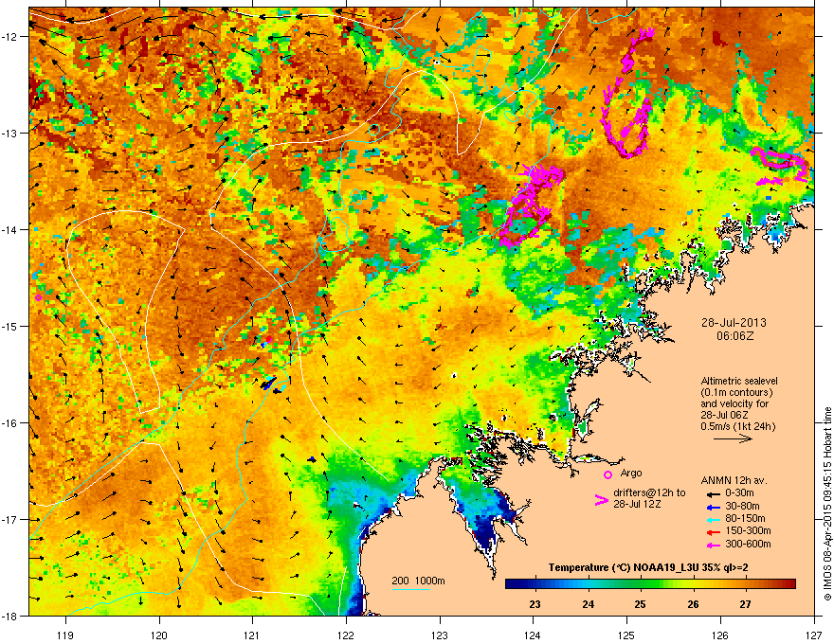This screenshot has width=834, height=644.
Task: Select the red 150-300m arrow legend icon
Action: 713,532
